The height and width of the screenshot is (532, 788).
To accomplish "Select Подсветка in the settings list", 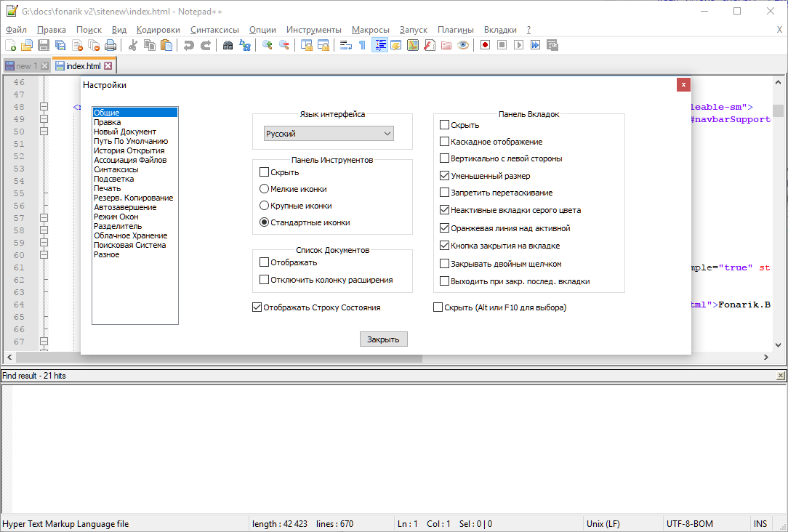I will 113,179.
